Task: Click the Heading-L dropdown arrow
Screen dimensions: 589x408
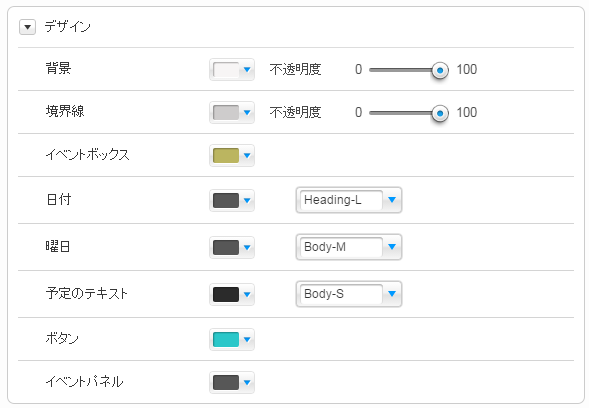Action: [x=392, y=200]
